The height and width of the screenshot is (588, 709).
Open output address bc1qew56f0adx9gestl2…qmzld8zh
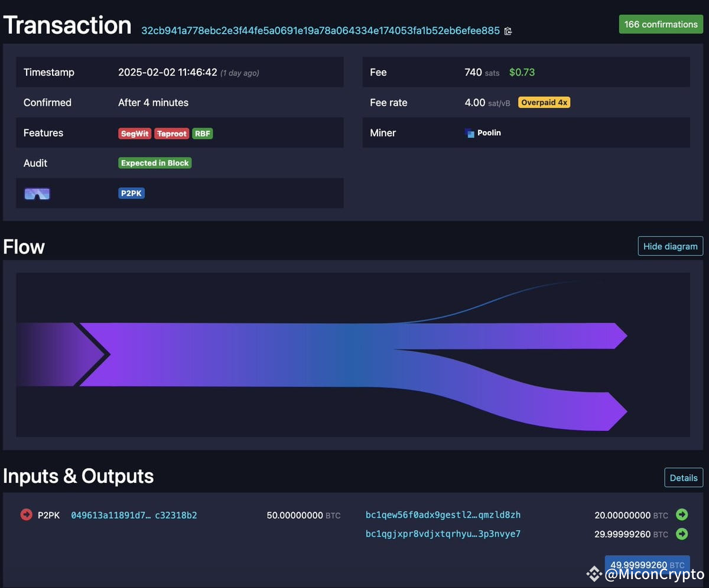[x=443, y=515]
